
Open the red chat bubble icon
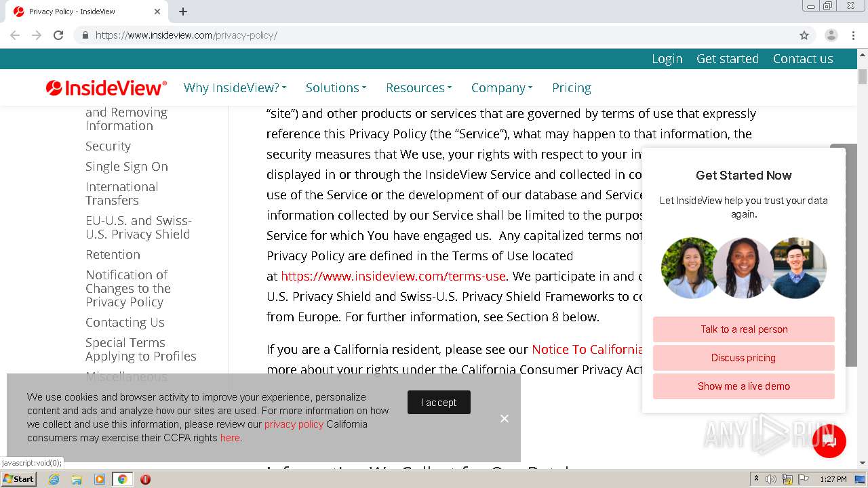[829, 441]
